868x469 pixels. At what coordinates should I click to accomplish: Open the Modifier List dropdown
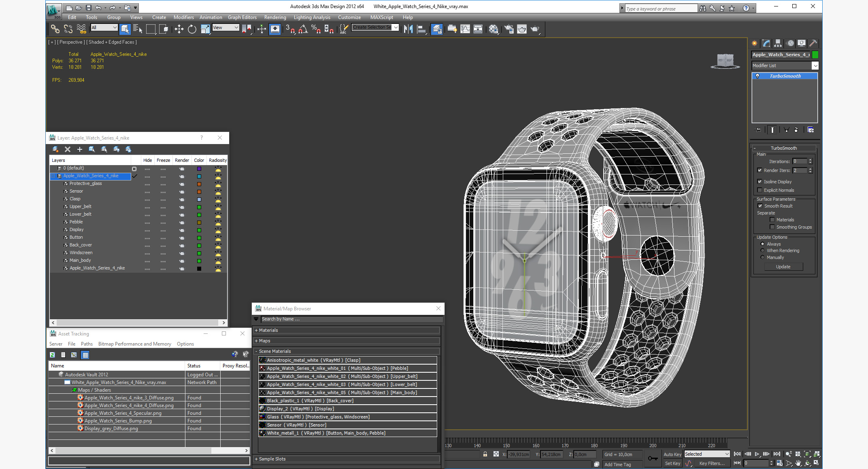click(785, 66)
